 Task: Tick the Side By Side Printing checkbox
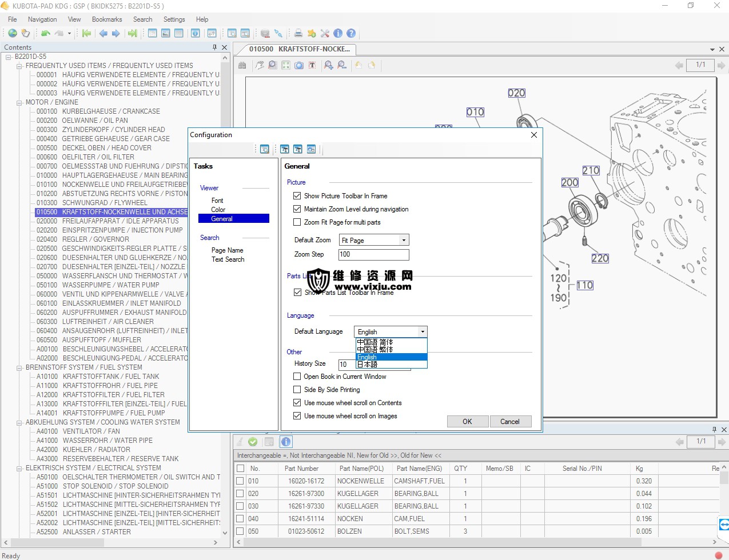click(297, 390)
